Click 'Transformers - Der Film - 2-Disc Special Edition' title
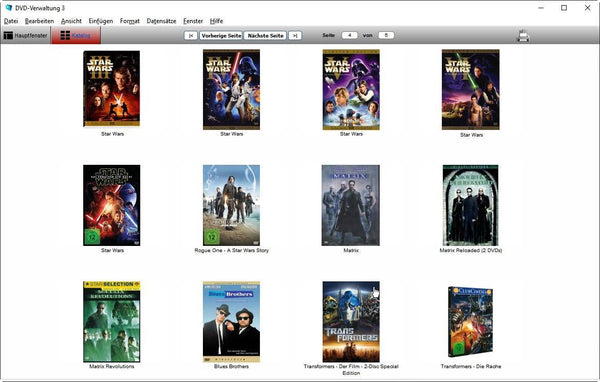600x382 pixels. [x=351, y=369]
